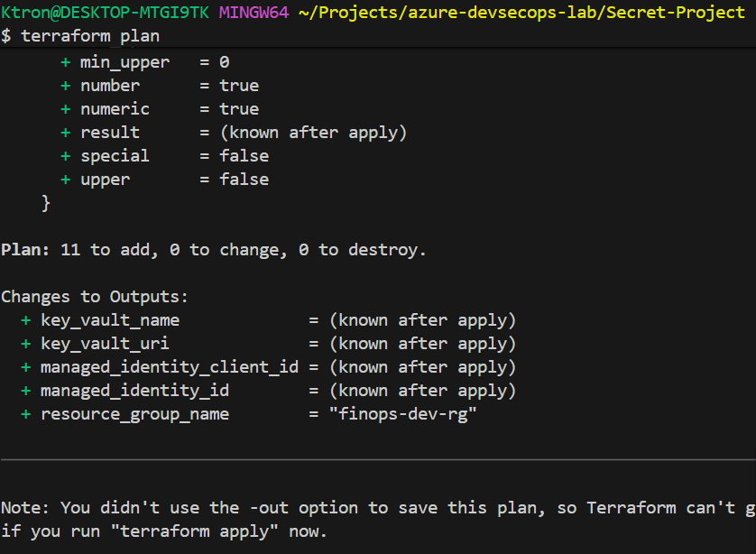Click the key_vault_name output name
Image resolution: width=756 pixels, height=554 pixels.
[x=110, y=320]
